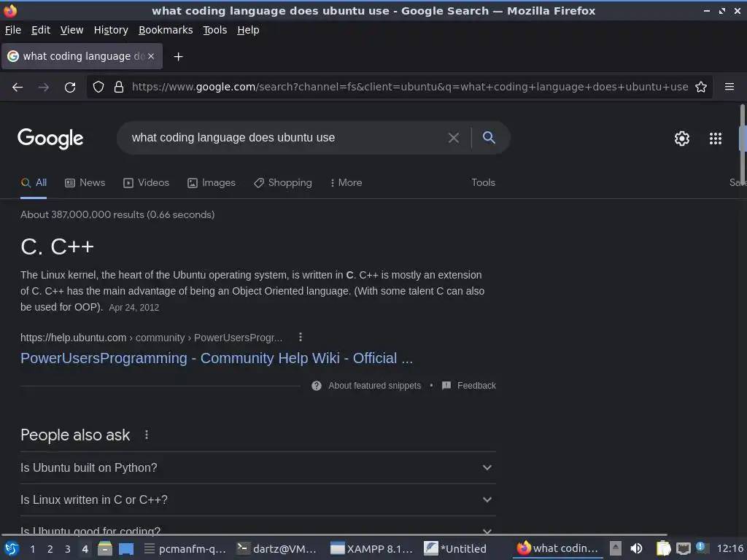Open options dots beside People also ask
The height and width of the screenshot is (560, 747).
point(146,435)
